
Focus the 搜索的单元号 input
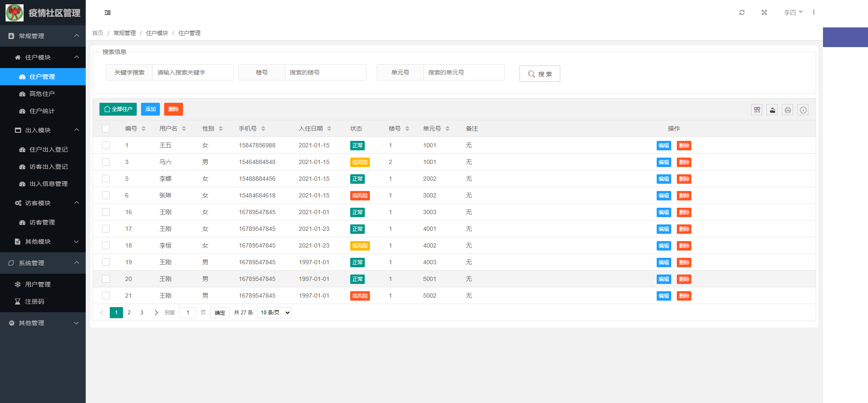464,72
